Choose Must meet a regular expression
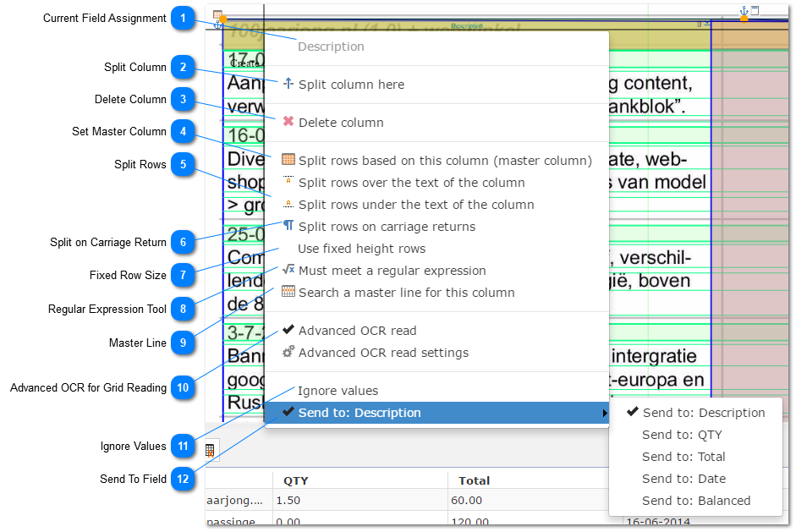The height and width of the screenshot is (532, 796). (436, 271)
